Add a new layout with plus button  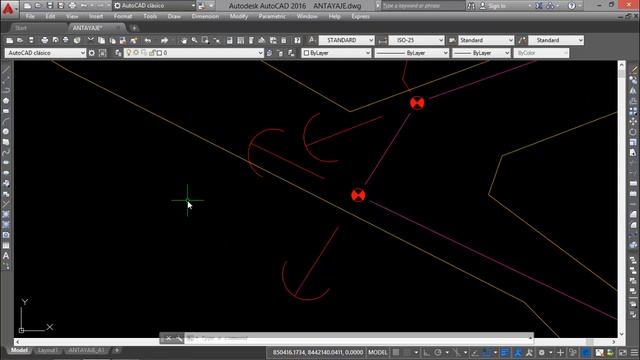click(117, 350)
